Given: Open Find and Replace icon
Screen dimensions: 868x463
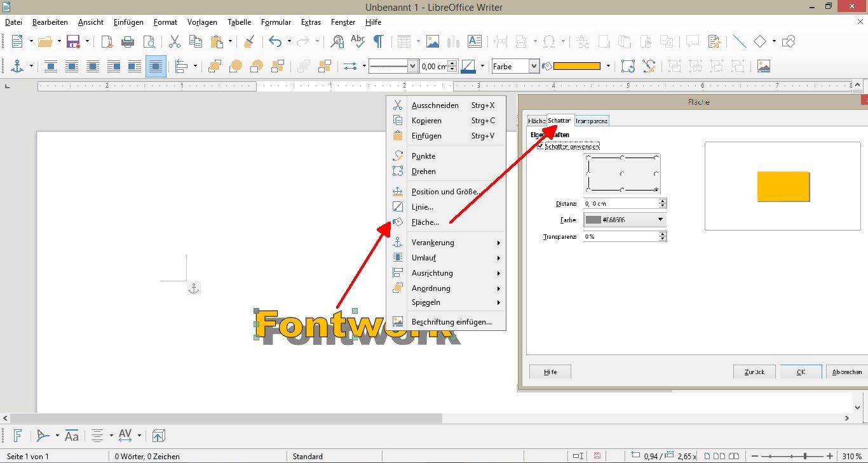Looking at the screenshot, I should click(x=337, y=42).
